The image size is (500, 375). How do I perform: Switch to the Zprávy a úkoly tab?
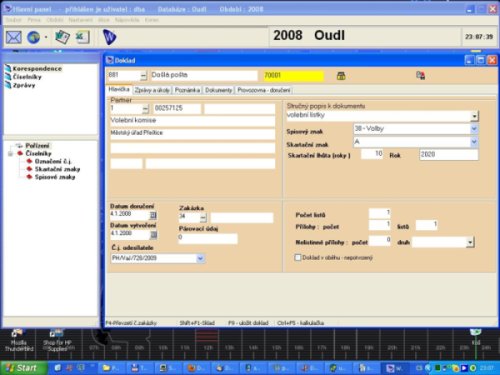[152, 90]
